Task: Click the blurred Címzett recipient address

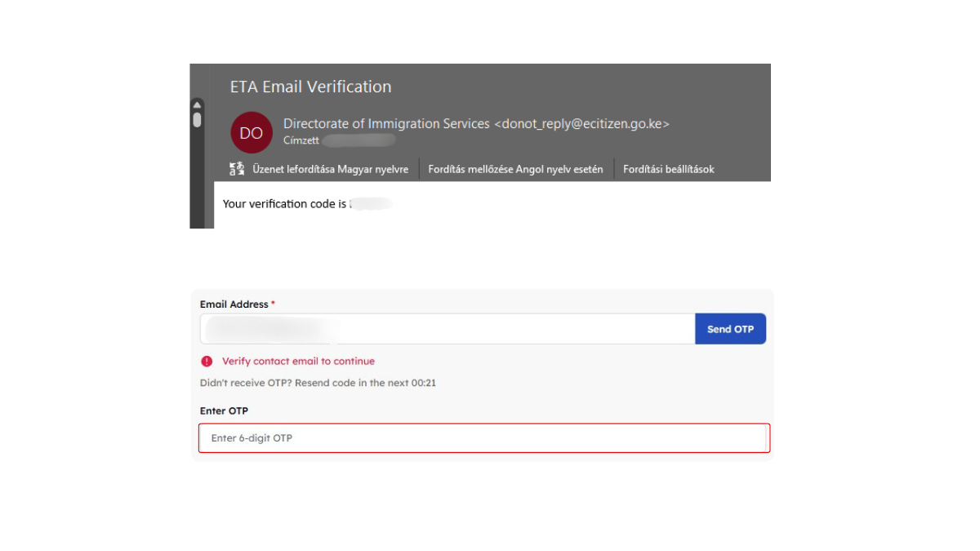Action: [359, 140]
